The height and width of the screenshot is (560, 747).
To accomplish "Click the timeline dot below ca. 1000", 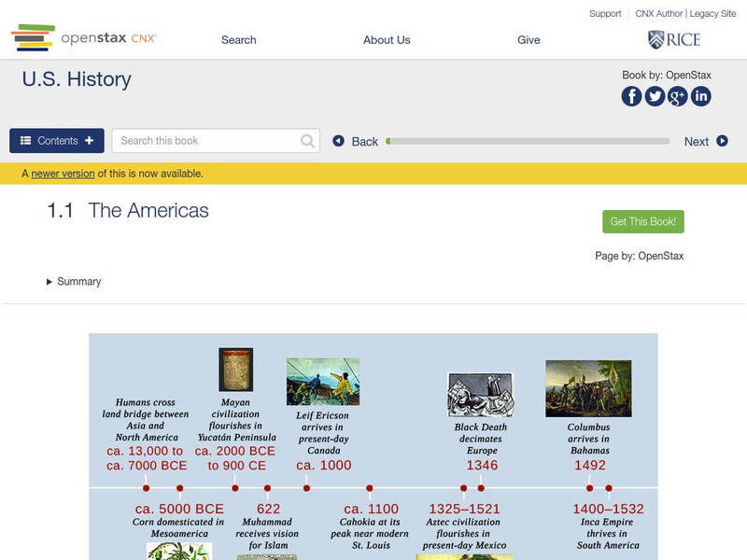I will tap(307, 488).
